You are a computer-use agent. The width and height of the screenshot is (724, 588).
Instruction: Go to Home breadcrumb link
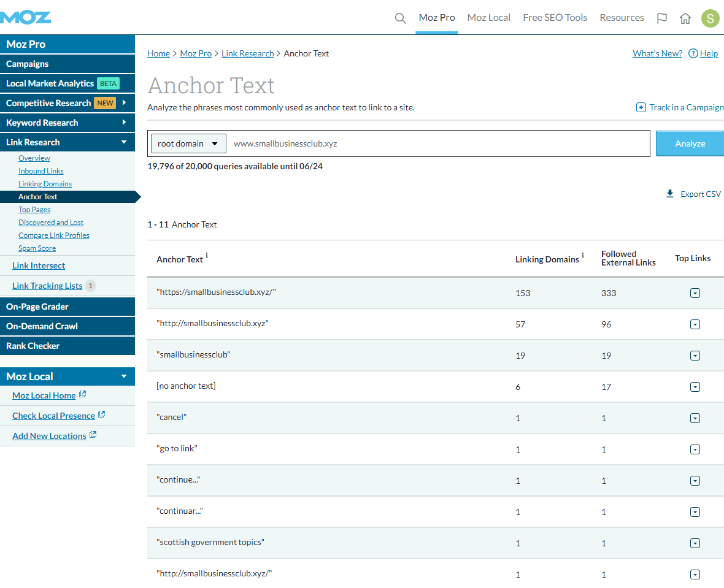(x=158, y=53)
